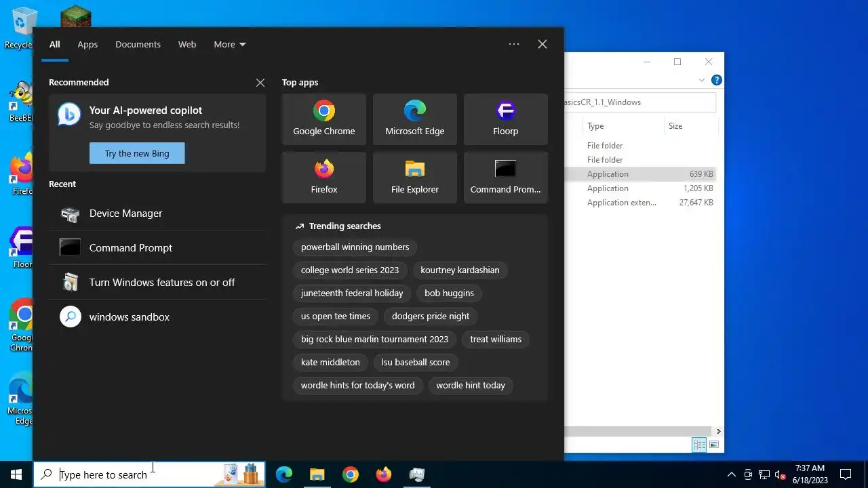
Task: Search recent query windows sandbox
Action: 157,317
